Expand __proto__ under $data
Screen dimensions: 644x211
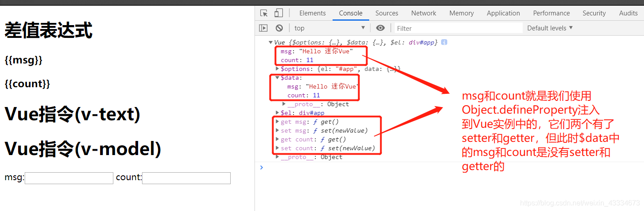[284, 104]
